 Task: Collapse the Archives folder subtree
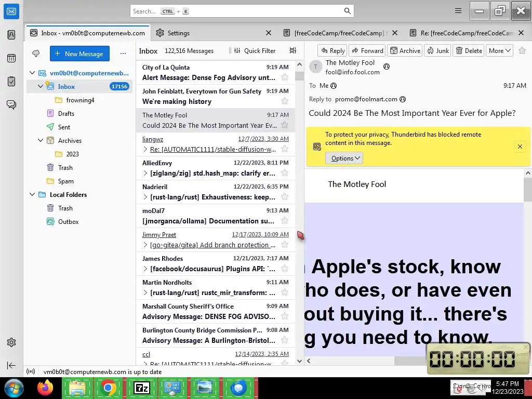[41, 140]
